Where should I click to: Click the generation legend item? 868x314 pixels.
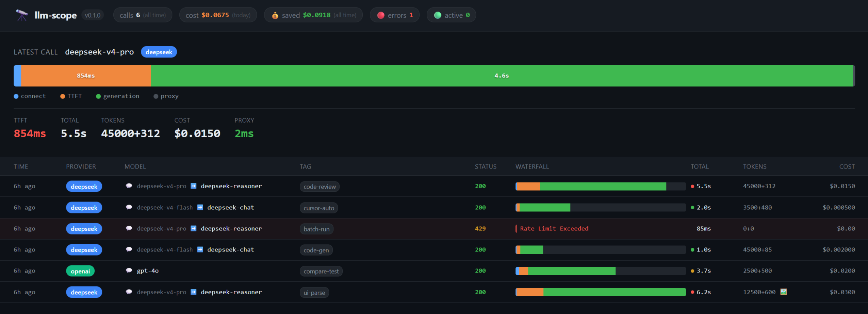[x=118, y=96]
